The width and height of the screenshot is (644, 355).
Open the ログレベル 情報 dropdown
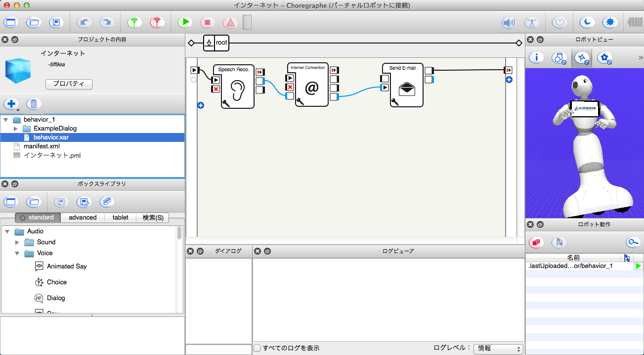498,349
